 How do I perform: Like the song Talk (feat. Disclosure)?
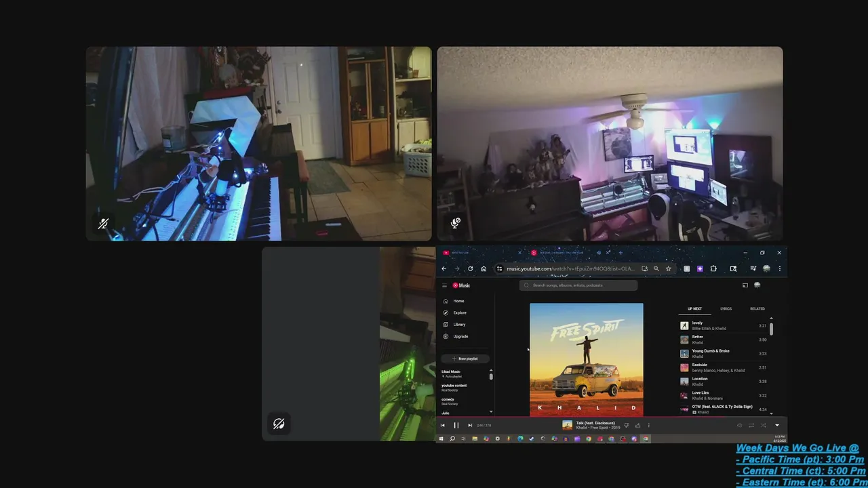637,426
